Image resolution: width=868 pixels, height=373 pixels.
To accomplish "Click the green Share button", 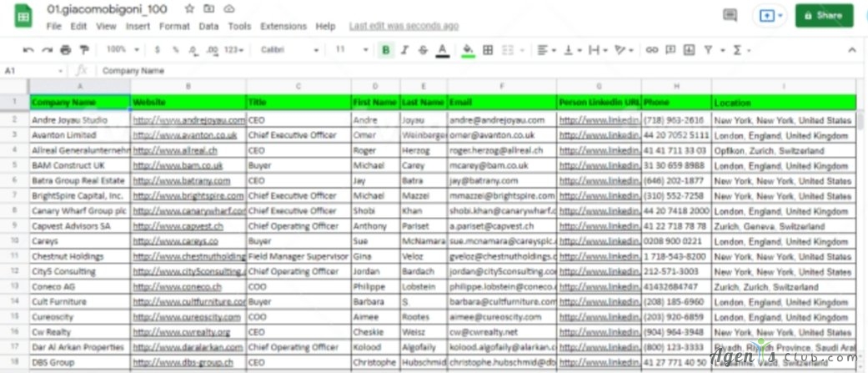I will click(825, 16).
